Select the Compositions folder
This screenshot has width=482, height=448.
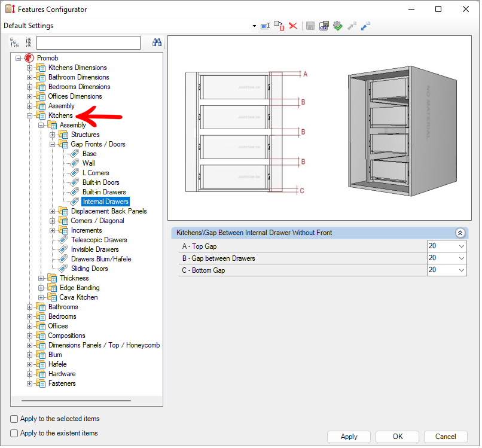[66, 336]
